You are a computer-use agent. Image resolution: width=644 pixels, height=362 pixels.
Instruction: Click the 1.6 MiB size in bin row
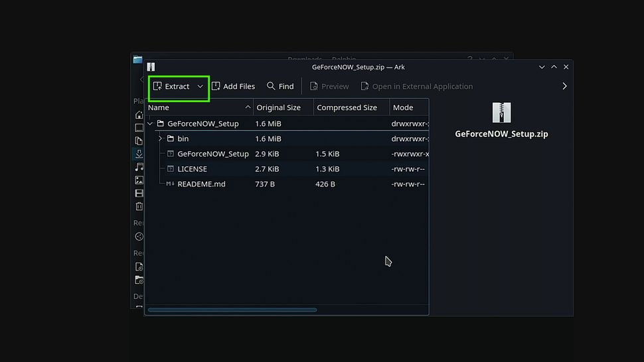(x=268, y=139)
